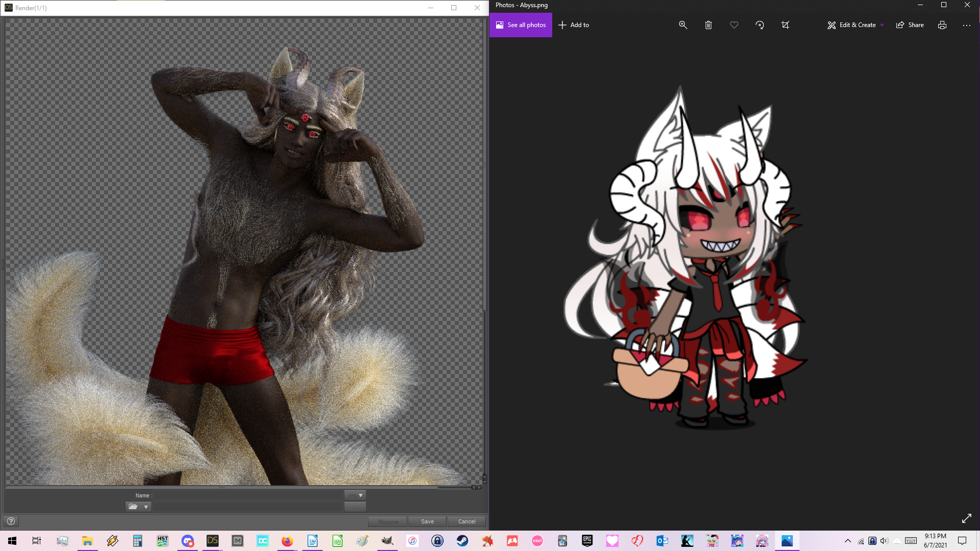Click the render Name input field
Viewport: 980px width, 551px height.
pyautogui.click(x=248, y=495)
